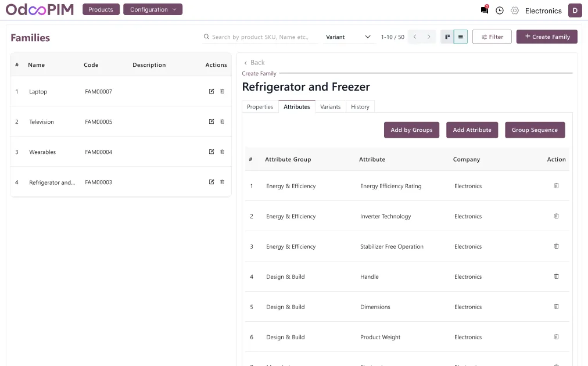Delete the Energy Efficiency Rating attribute
588x366 pixels.
(556, 186)
